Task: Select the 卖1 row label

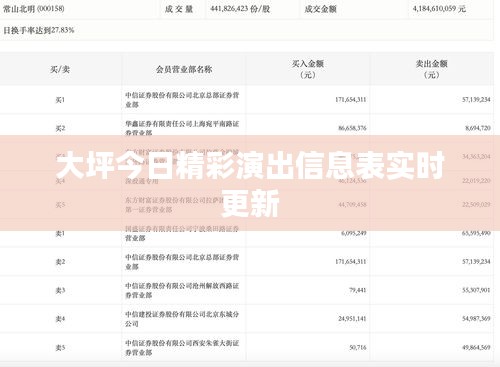Action: click(60, 233)
